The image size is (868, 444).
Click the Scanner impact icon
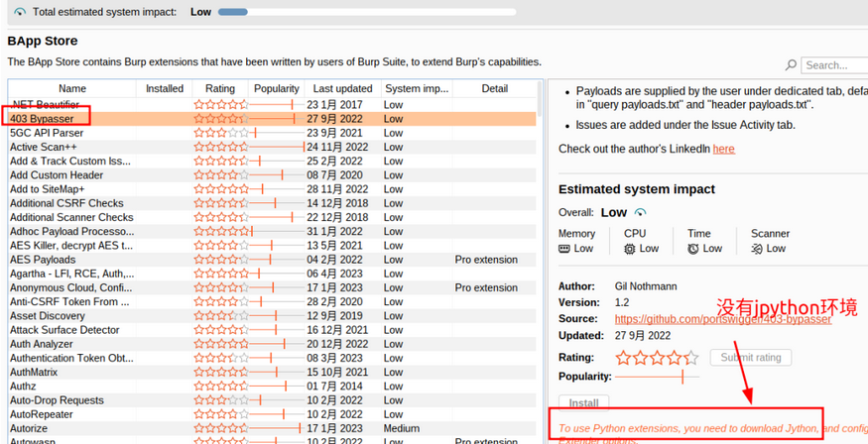pyautogui.click(x=757, y=249)
